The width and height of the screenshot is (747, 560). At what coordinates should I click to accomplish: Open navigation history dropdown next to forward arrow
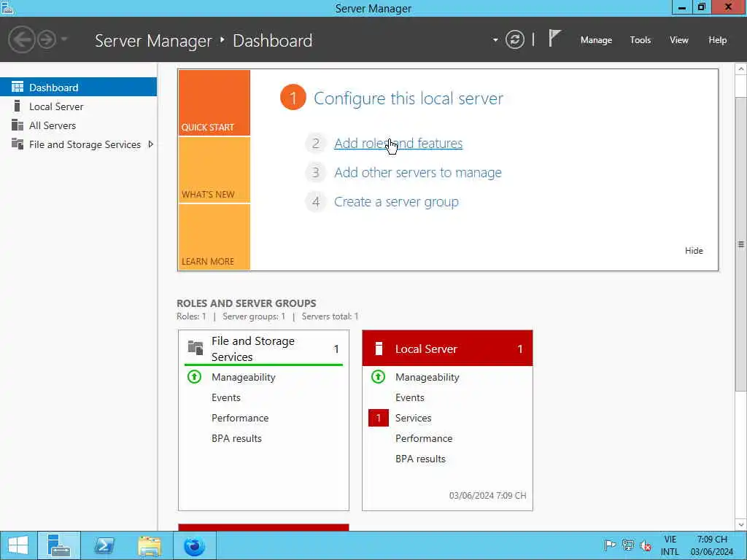[64, 39]
